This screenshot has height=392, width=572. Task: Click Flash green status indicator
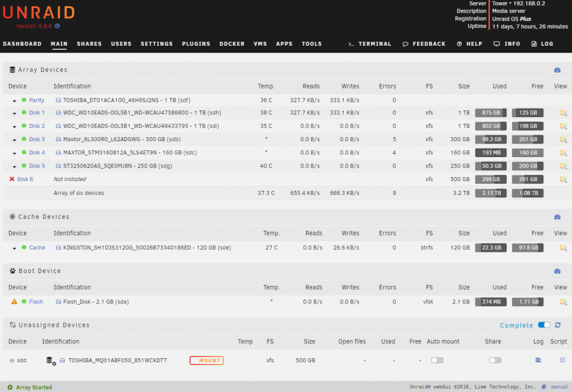point(23,301)
